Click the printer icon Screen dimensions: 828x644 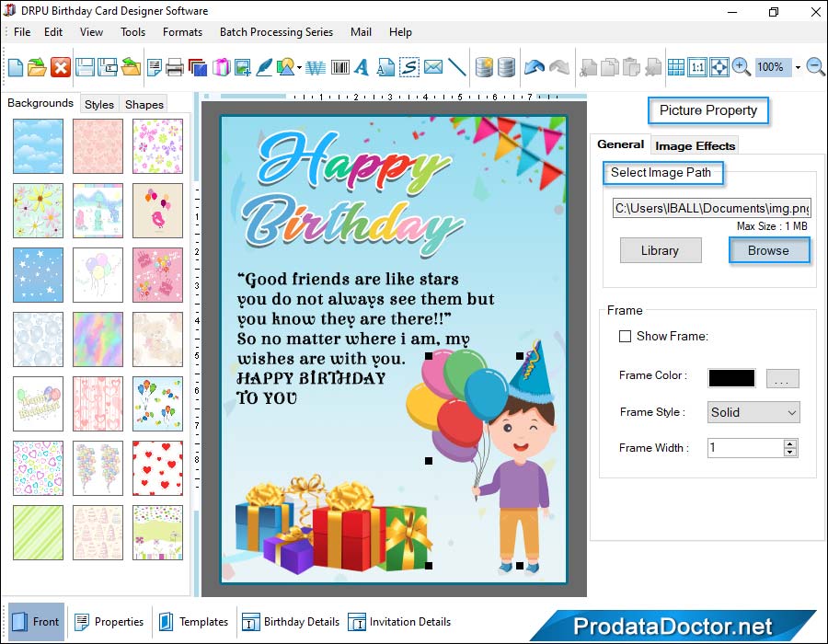174,67
